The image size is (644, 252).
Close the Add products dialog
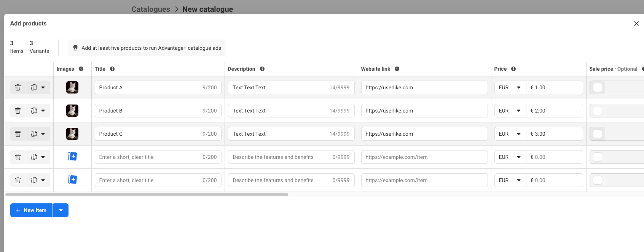coord(636,24)
